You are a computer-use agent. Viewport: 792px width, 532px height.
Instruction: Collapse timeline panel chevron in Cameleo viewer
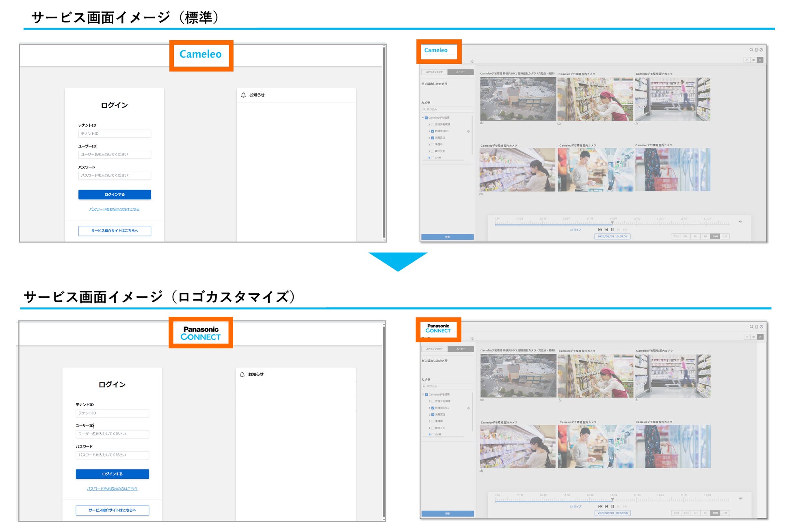pos(740,222)
